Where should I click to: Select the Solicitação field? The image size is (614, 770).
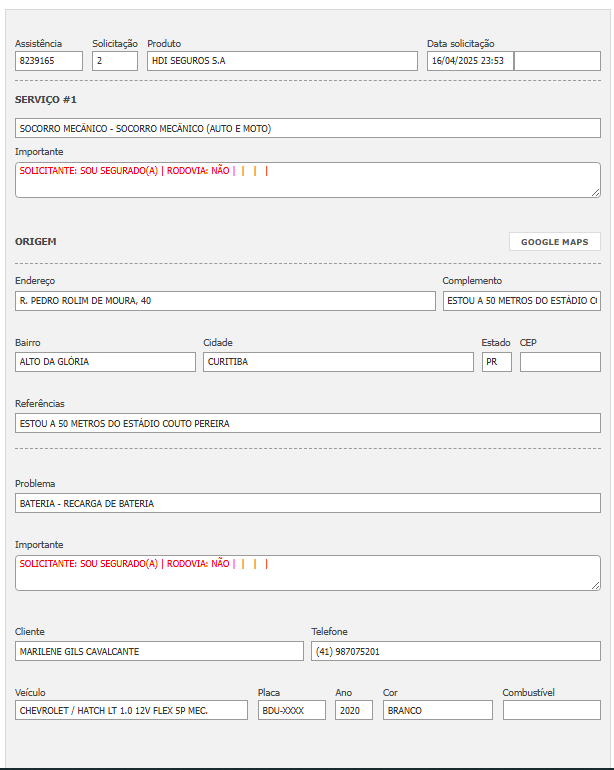pos(115,61)
